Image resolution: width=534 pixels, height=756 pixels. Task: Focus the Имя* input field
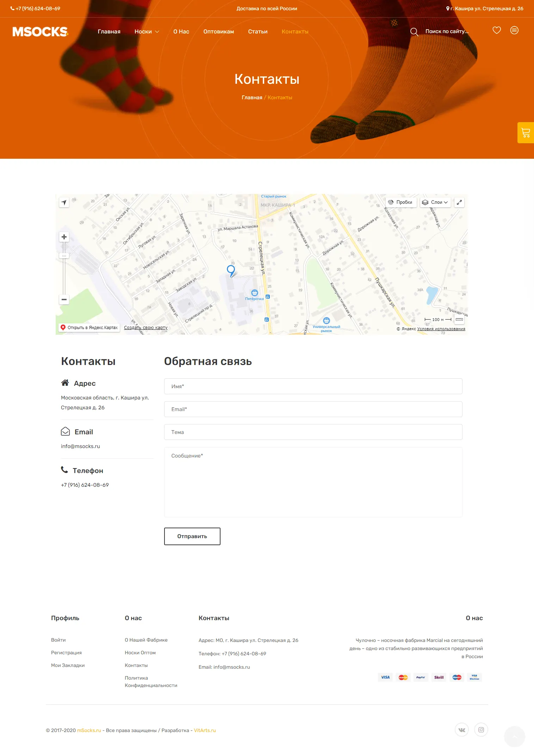click(x=313, y=386)
